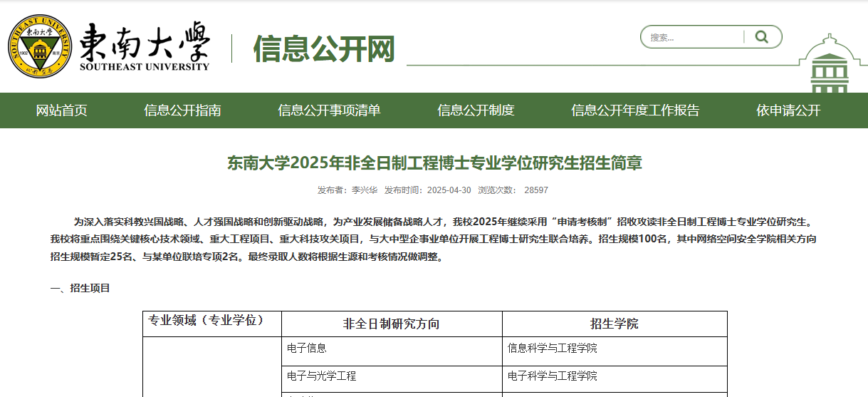
Task: Select 信息公开事项清单 from the navigation bar
Action: coord(329,110)
